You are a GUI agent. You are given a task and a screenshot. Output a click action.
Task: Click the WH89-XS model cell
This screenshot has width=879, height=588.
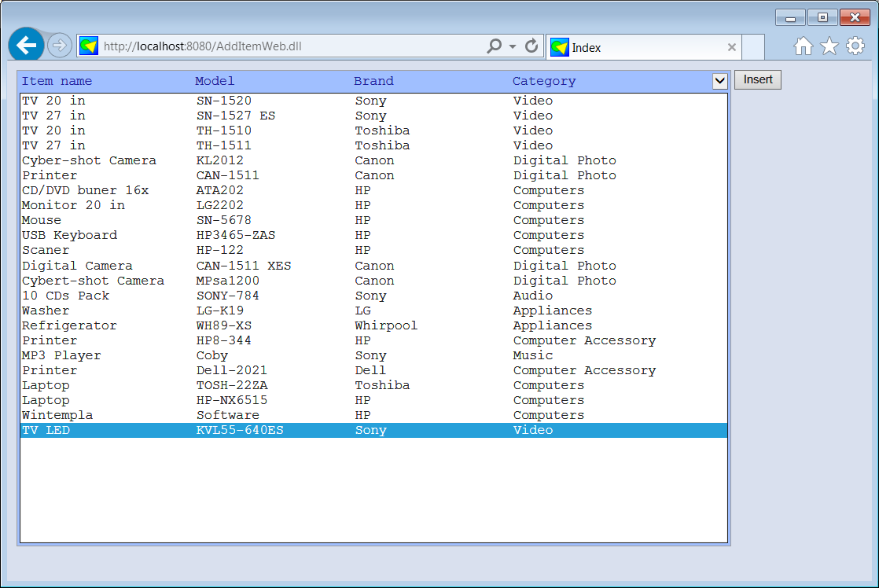[223, 325]
